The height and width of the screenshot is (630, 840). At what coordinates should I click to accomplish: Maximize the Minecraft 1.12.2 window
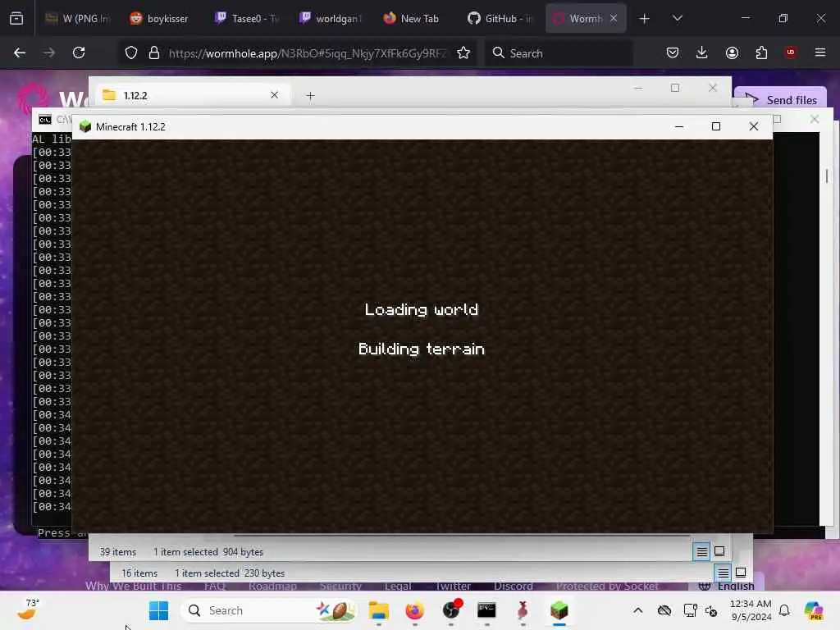pyautogui.click(x=715, y=126)
